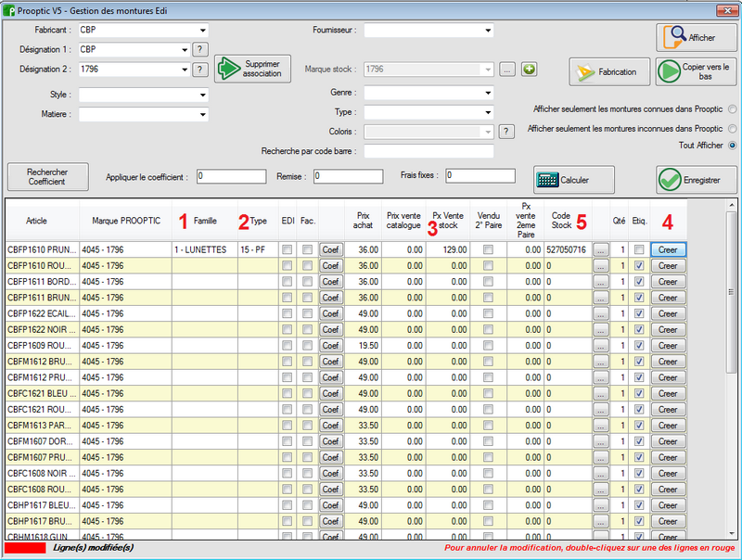This screenshot has width=742, height=560.
Task: Select the Tout Afficher radio button
Action: pos(732,146)
